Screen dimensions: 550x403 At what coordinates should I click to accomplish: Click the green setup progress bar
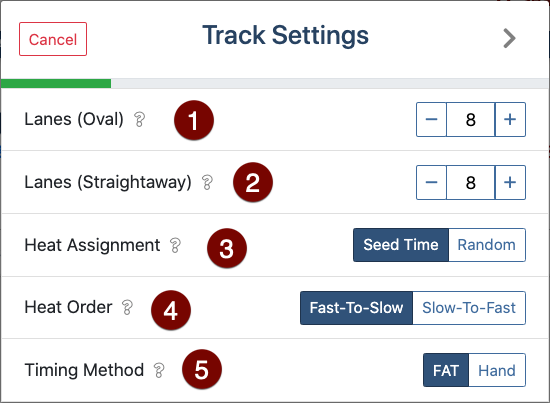click(x=56, y=83)
